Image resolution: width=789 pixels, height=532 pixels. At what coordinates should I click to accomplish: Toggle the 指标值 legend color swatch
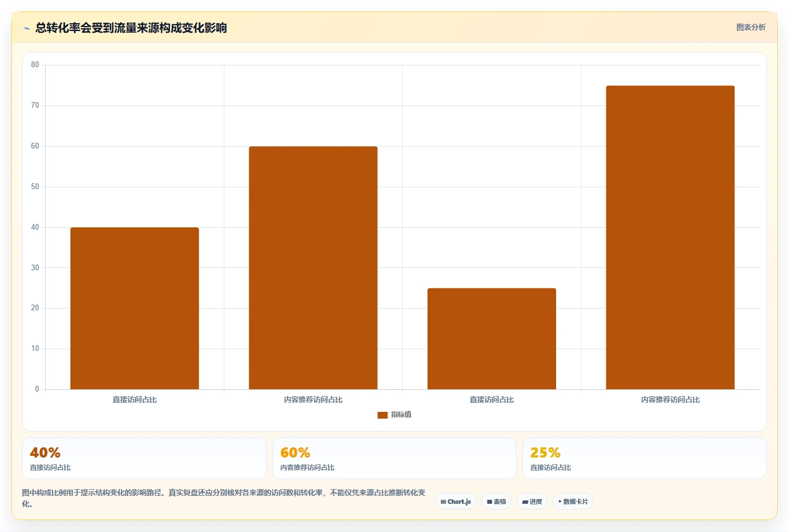click(x=382, y=415)
